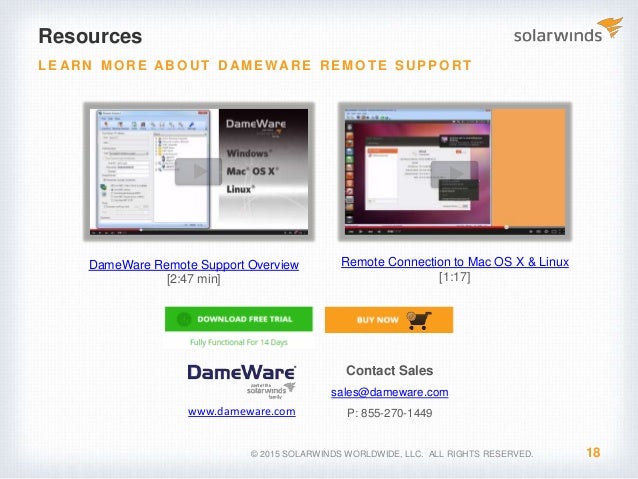Click the '[1:17]' duration text
This screenshot has height=479, width=638.
pos(454,277)
